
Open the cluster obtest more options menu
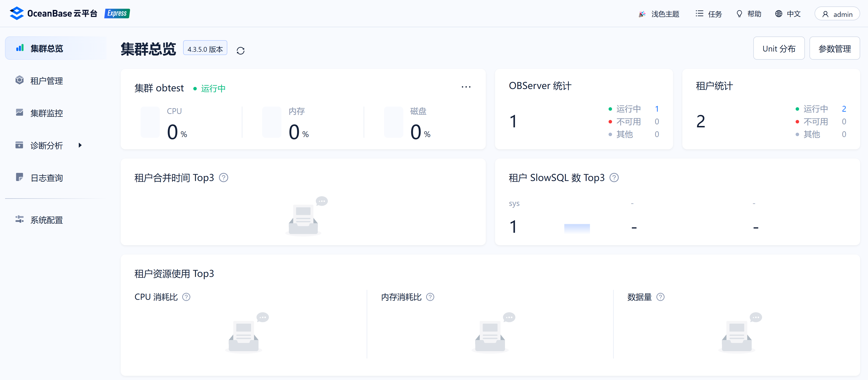coord(466,87)
